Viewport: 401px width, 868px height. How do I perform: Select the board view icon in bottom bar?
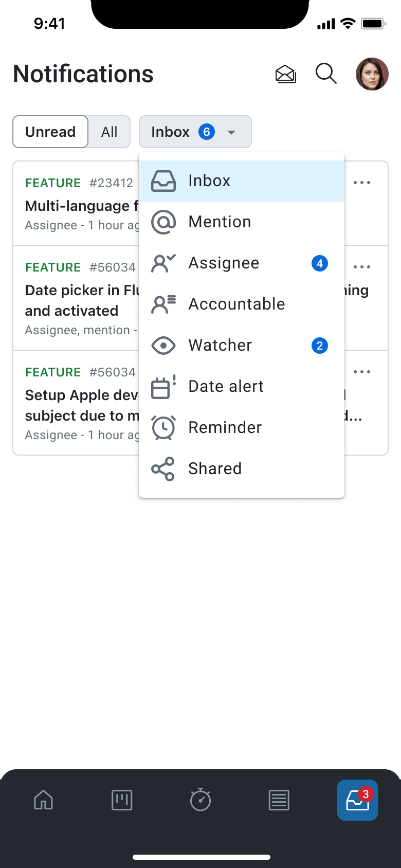point(122,800)
